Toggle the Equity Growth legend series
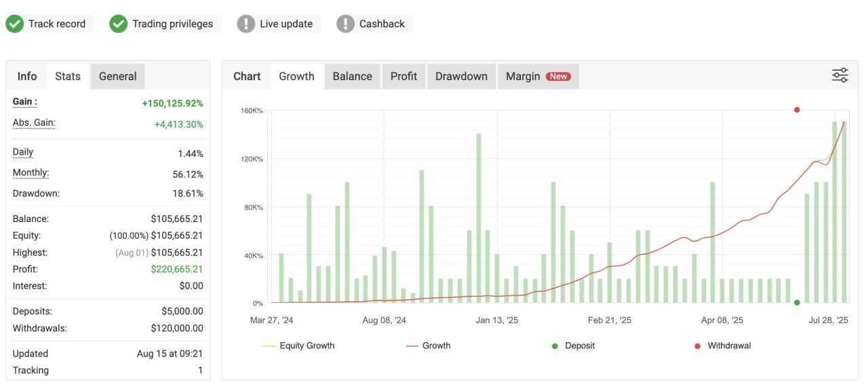This screenshot has width=868, height=391. pyautogui.click(x=299, y=346)
